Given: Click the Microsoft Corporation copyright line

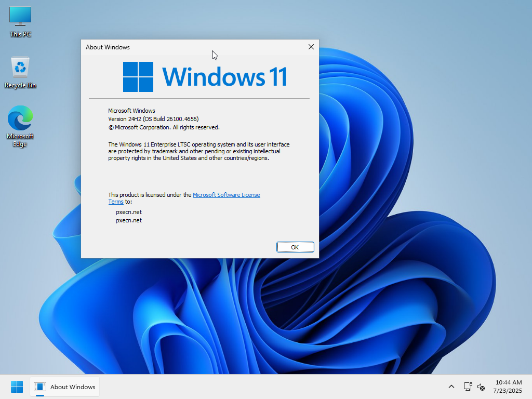Looking at the screenshot, I should [164, 127].
